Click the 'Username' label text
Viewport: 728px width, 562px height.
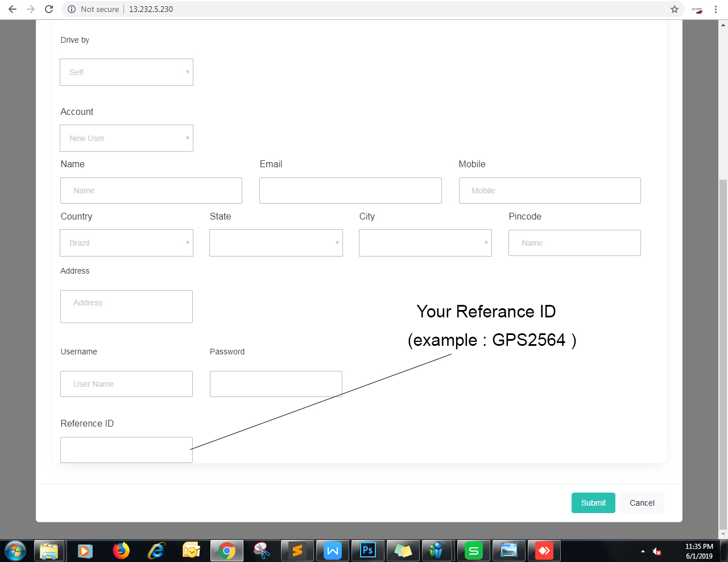coord(78,352)
